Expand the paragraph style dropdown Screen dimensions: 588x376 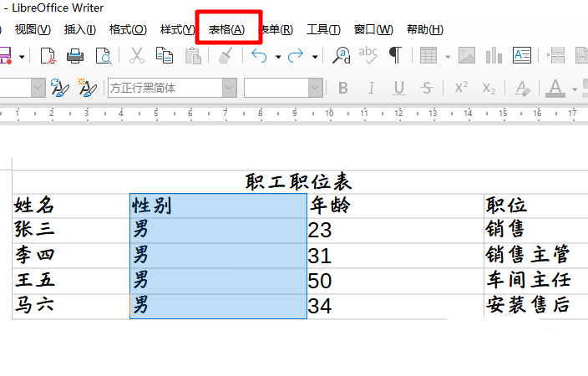click(38, 89)
